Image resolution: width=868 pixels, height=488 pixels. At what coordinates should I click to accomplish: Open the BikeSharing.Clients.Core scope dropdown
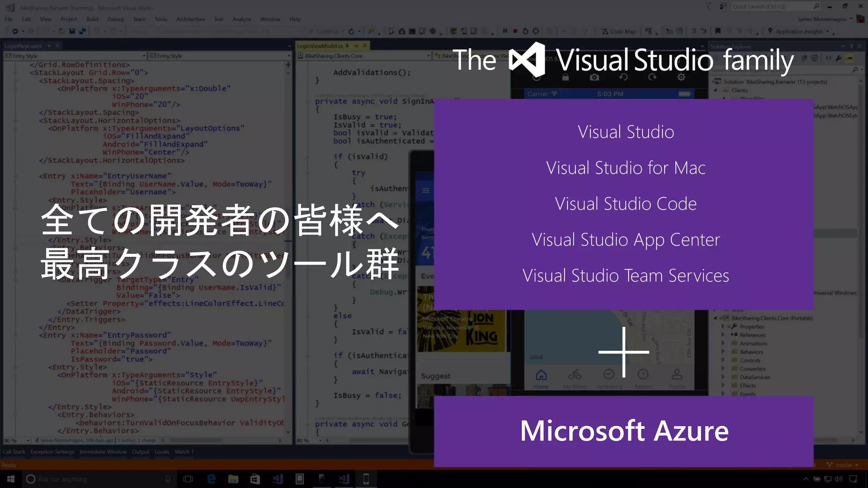click(364, 56)
